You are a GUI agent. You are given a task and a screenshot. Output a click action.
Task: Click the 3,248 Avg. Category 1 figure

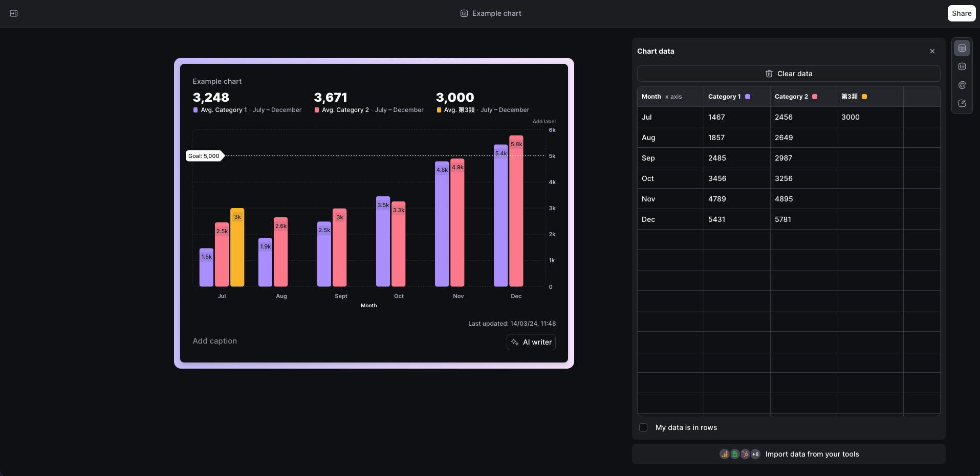click(x=211, y=97)
